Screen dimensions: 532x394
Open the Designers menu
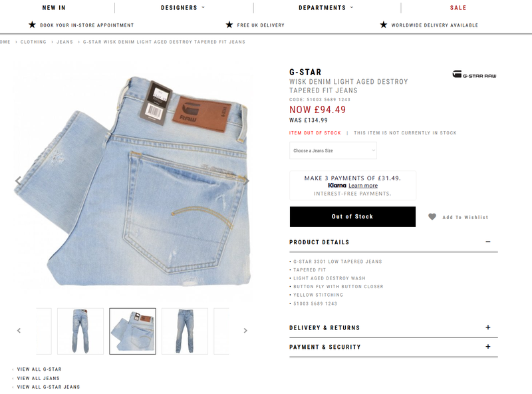(x=182, y=7)
